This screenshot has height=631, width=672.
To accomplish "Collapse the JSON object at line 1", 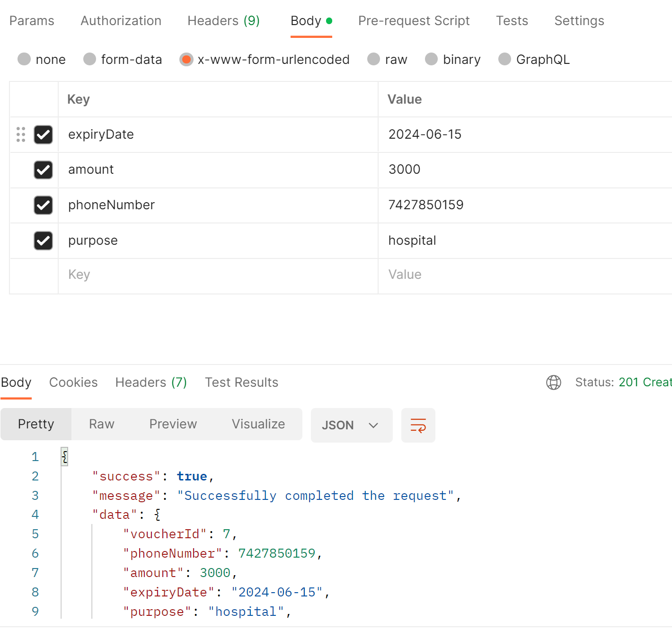I will point(64,456).
